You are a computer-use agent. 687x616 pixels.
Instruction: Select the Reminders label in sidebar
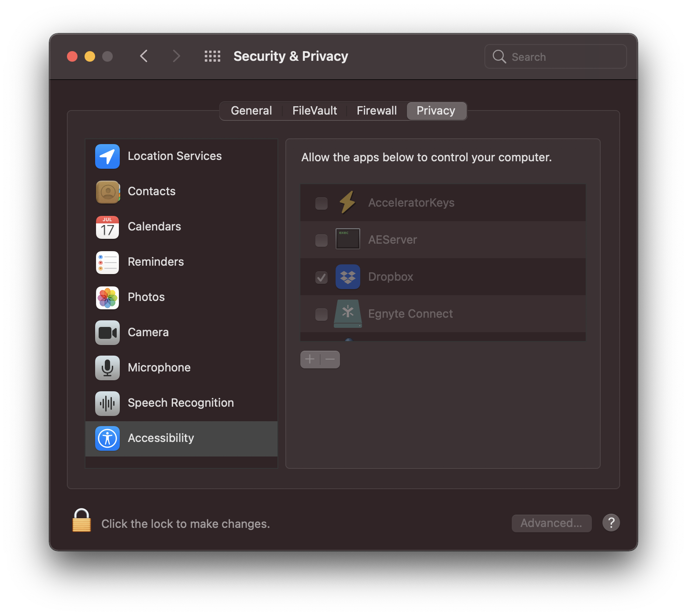[156, 262]
